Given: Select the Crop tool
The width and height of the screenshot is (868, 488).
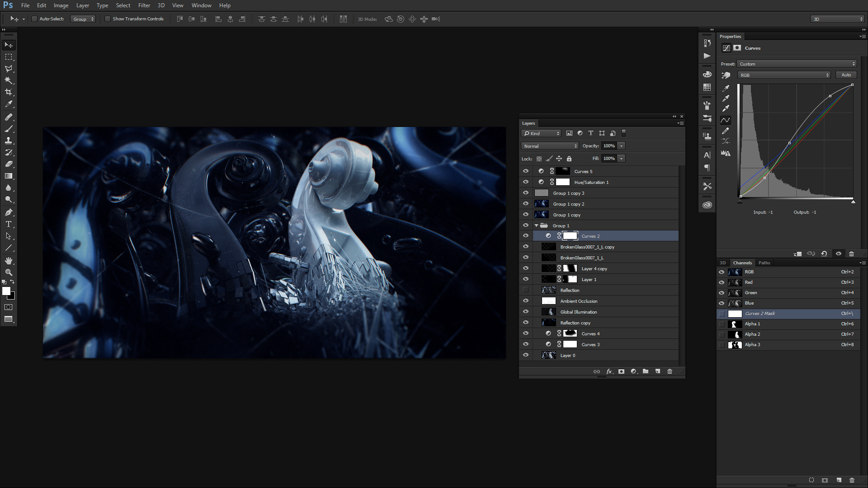Looking at the screenshot, I should tap(9, 92).
